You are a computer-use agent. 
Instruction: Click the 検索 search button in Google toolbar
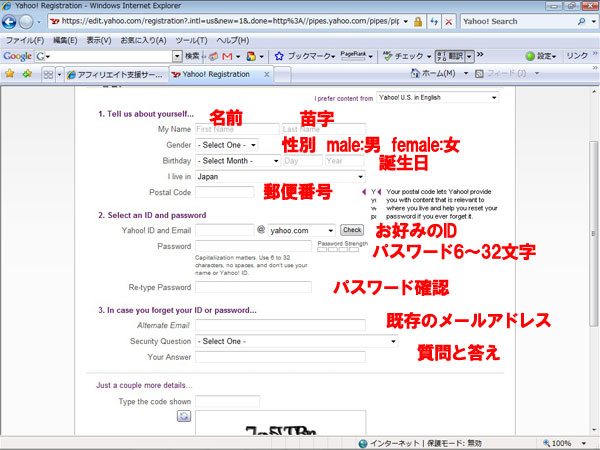click(192, 56)
